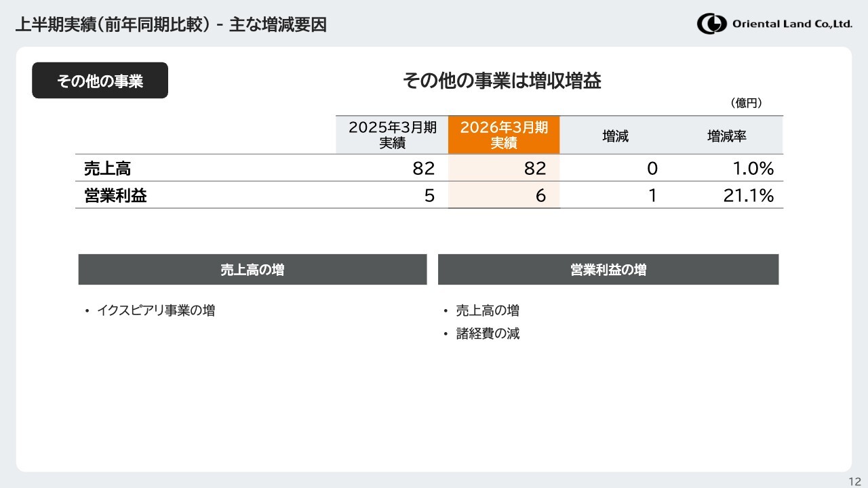The height and width of the screenshot is (488, 868).
Task: Click the 諸経費の減 bullet item
Action: pos(488,333)
